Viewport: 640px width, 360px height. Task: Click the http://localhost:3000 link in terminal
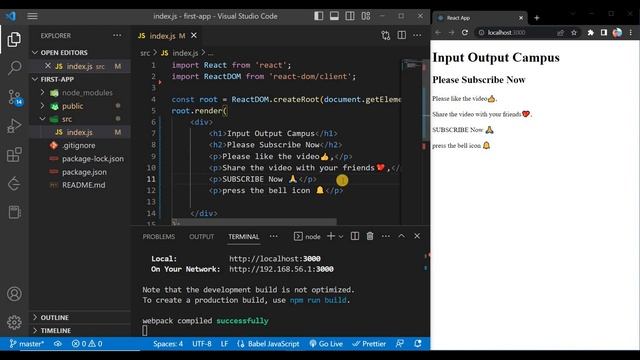(x=275, y=259)
